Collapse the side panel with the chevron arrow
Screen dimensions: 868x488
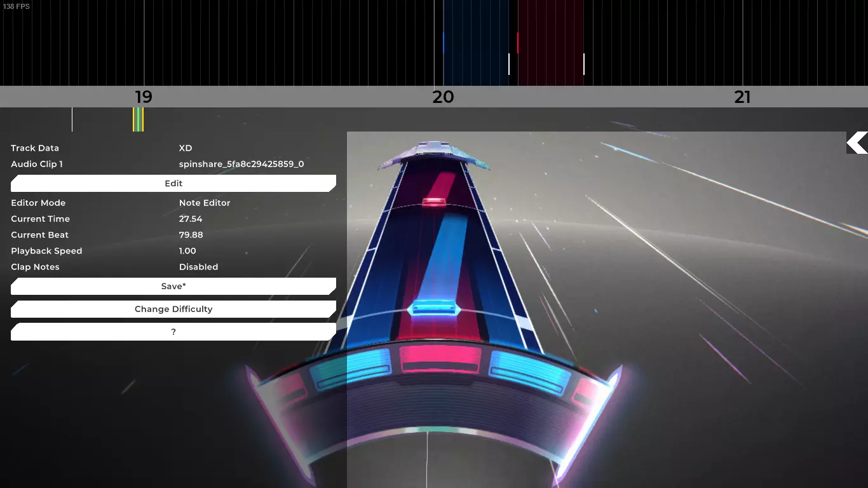857,143
